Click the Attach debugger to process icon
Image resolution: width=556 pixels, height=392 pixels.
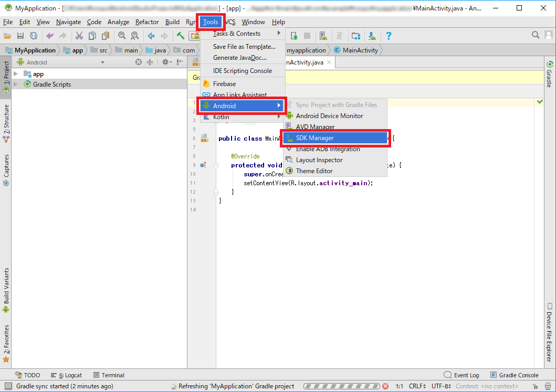[x=294, y=36]
